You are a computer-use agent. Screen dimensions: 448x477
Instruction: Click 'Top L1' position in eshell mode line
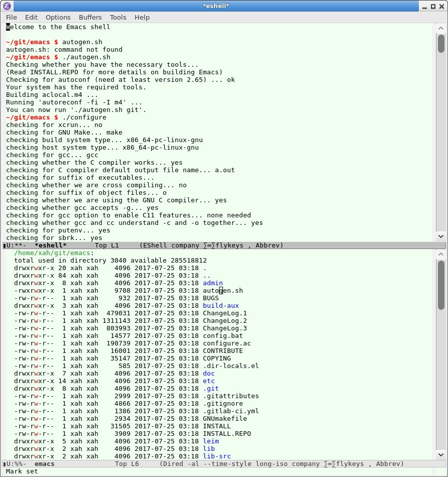coord(107,245)
